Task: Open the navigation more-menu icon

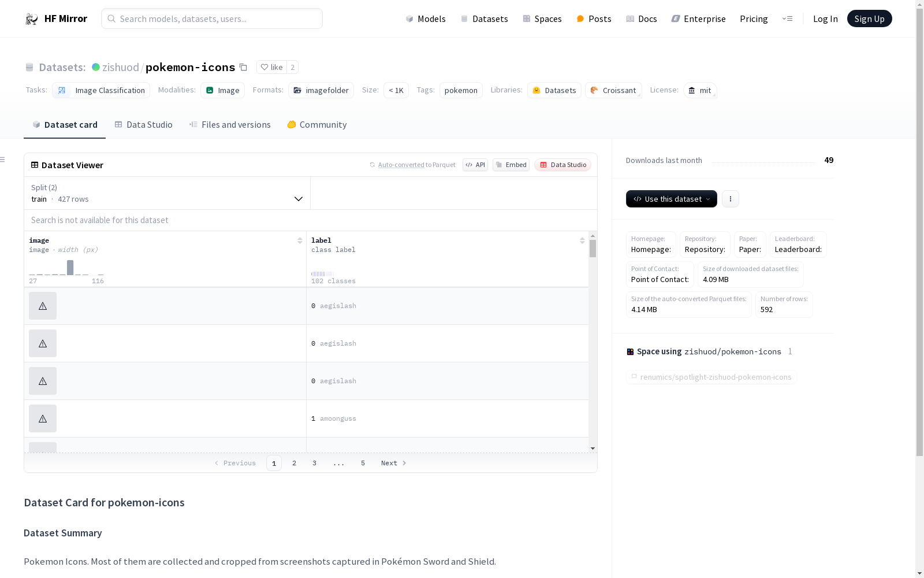Action: pos(787,18)
